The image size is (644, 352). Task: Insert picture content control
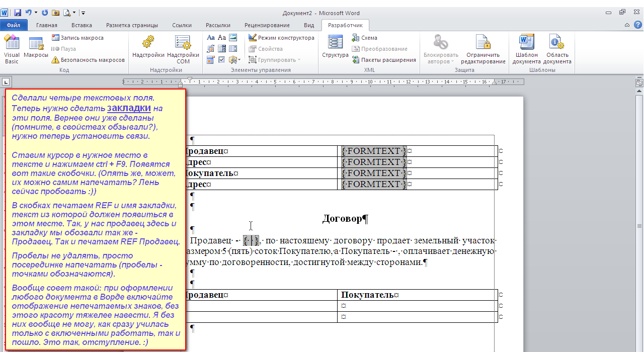[x=233, y=38]
